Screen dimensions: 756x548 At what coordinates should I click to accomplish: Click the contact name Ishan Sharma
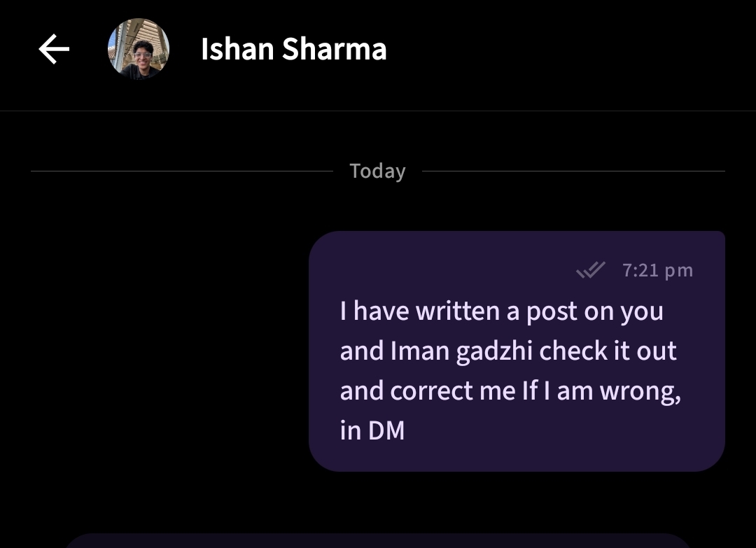(293, 50)
